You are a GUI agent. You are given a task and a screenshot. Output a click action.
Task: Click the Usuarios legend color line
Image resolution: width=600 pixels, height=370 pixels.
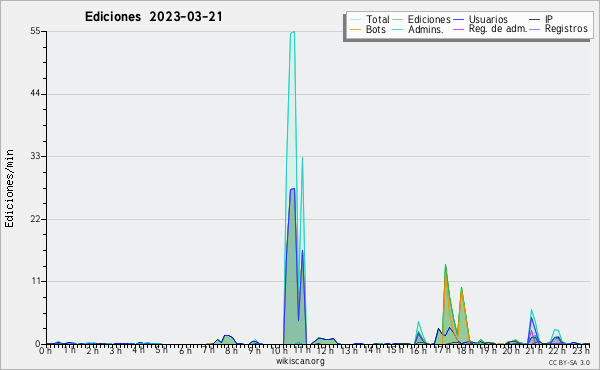(458, 20)
